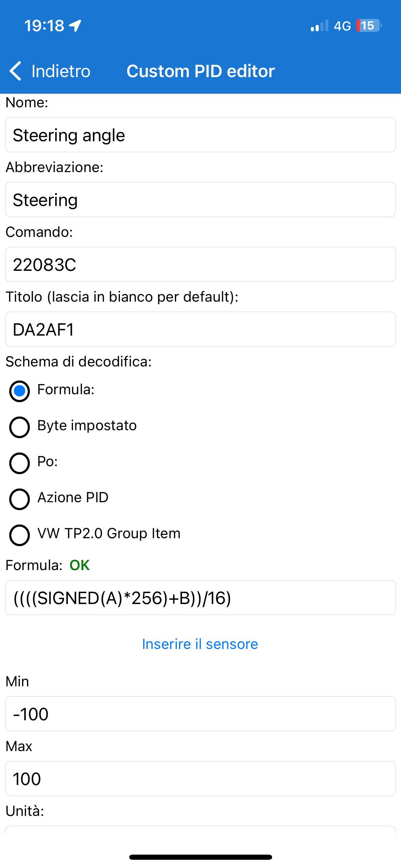Select the Po: radio option

20,463
